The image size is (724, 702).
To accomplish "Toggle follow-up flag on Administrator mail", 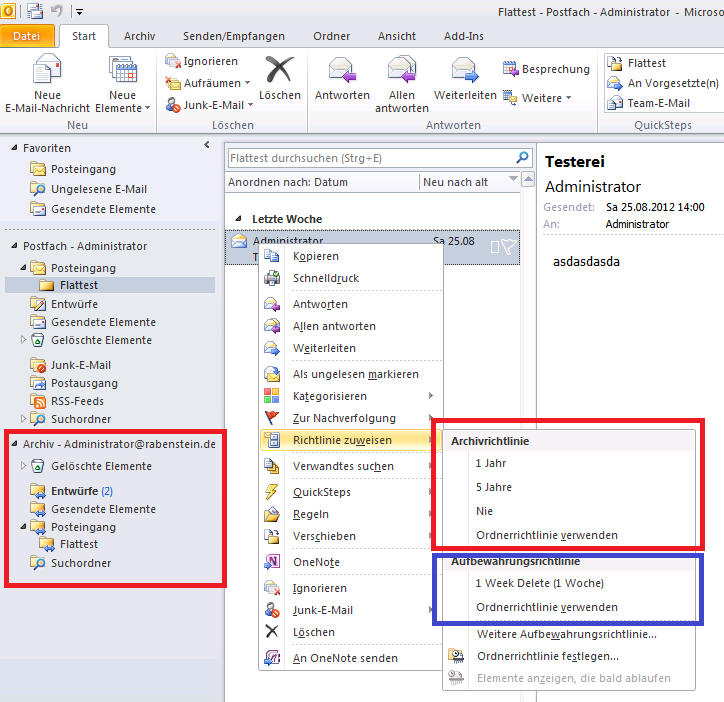I will [x=509, y=247].
